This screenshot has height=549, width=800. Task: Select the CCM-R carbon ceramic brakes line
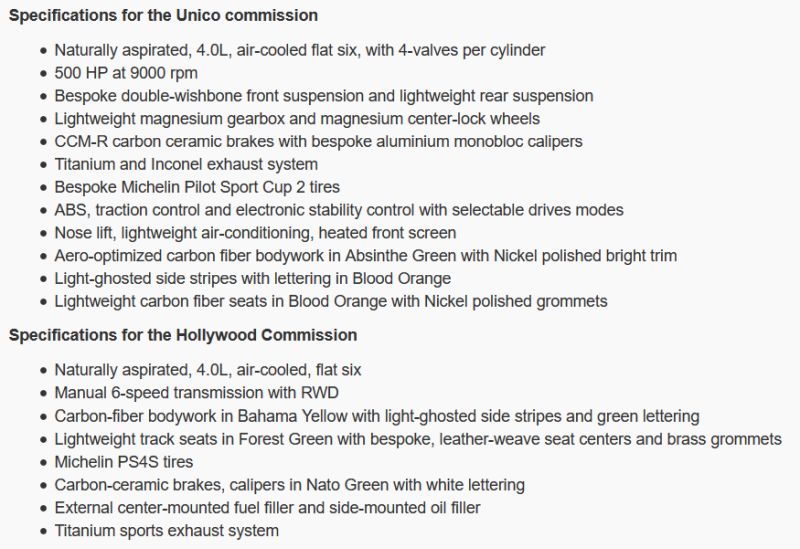click(x=318, y=142)
